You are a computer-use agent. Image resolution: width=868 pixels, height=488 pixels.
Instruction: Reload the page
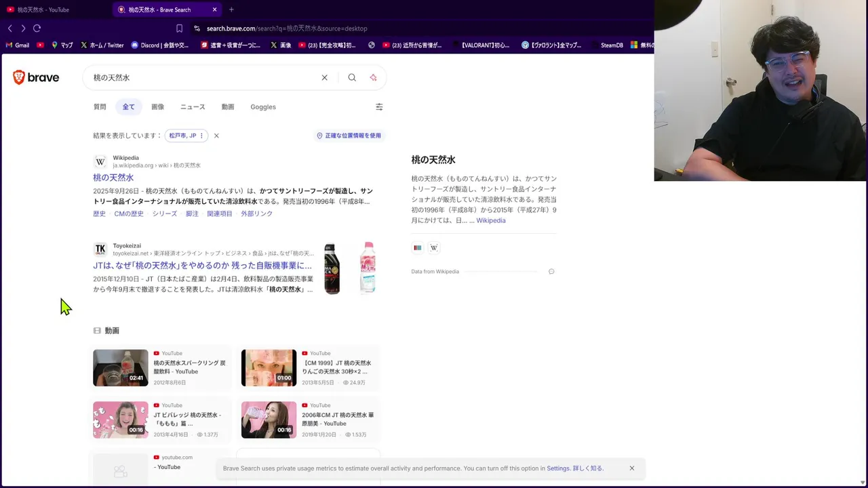pyautogui.click(x=37, y=28)
